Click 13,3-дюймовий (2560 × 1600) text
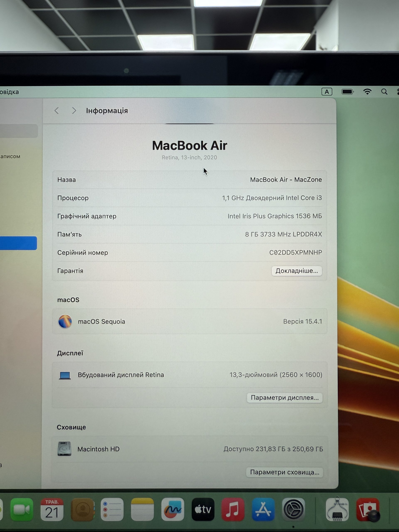Screen dimensions: 399x532 [x=276, y=375]
